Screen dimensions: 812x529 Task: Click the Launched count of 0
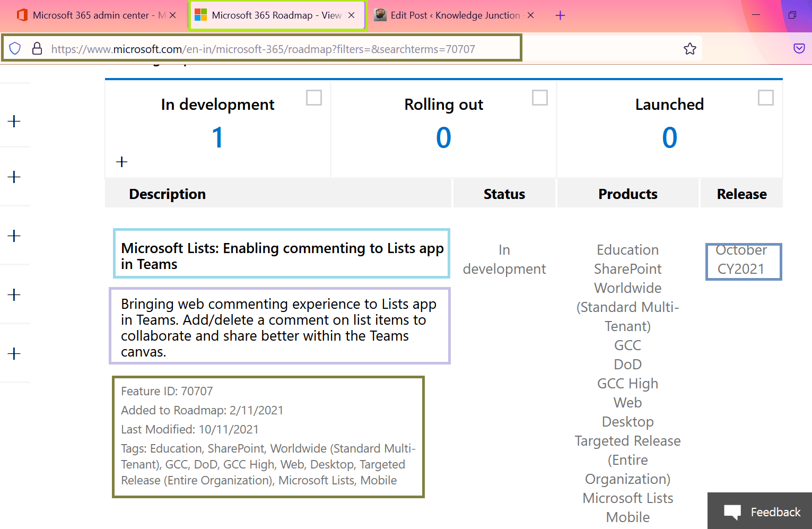tap(670, 137)
